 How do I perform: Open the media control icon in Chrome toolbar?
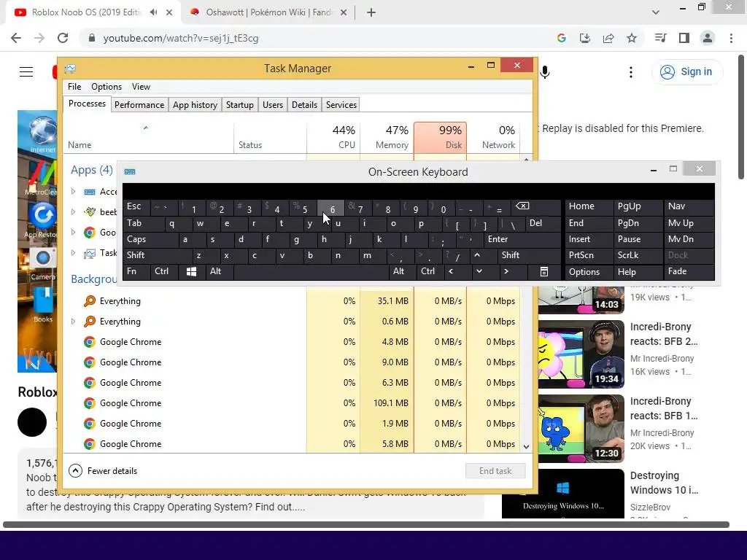coord(660,38)
